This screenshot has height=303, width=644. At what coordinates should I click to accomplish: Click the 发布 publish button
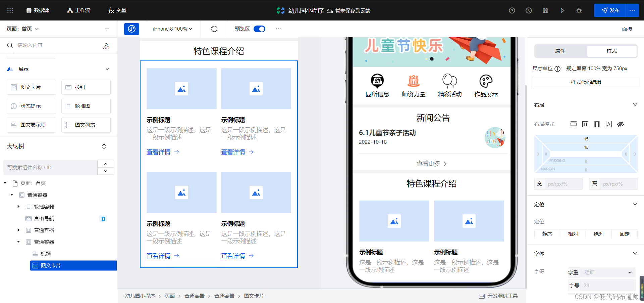click(610, 10)
